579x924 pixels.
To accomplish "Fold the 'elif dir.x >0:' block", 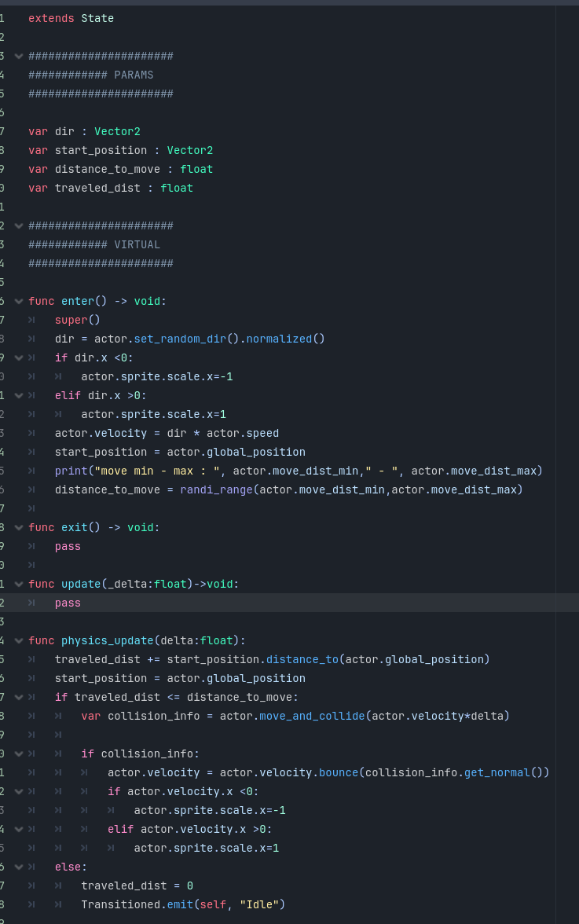I will click(x=19, y=395).
